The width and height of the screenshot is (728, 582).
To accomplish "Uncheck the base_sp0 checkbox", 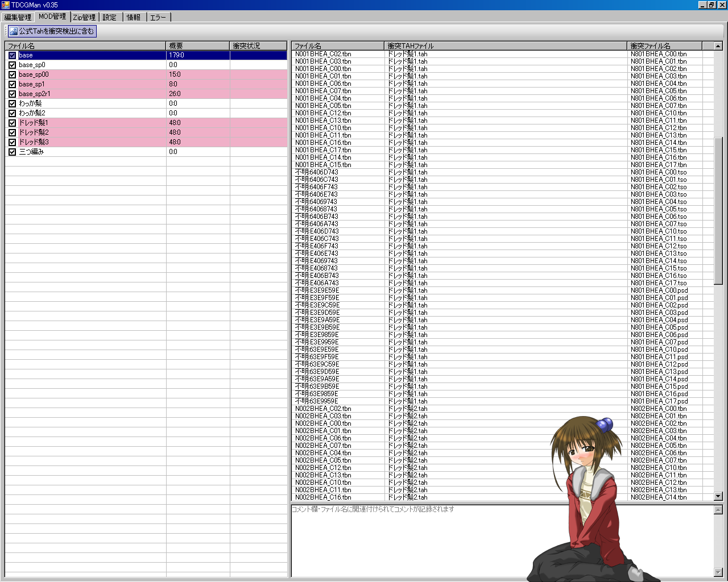I will pos(12,65).
